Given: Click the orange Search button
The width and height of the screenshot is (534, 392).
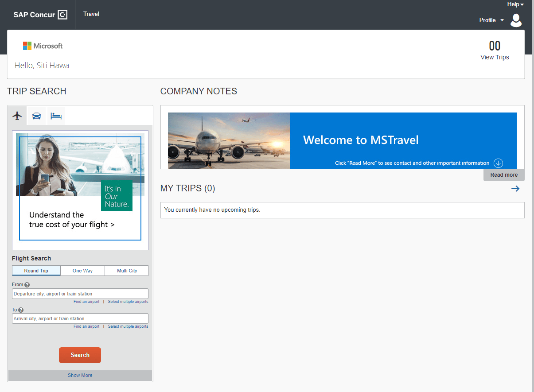Looking at the screenshot, I should pyautogui.click(x=80, y=355).
